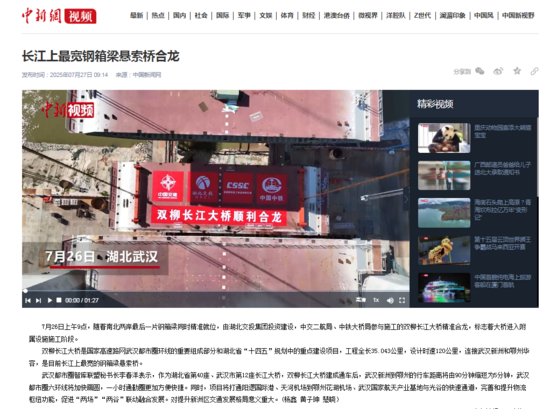
Task: Go to the 国内 section
Action: 179,15
